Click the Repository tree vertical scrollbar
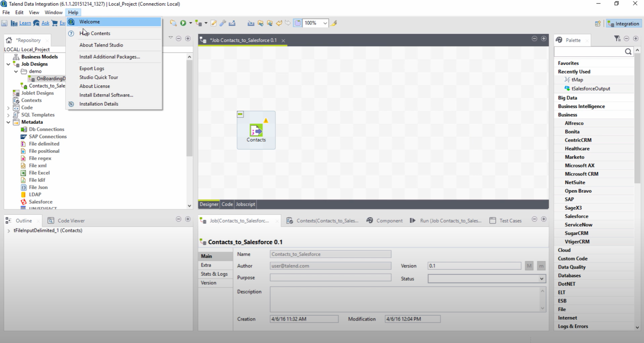The image size is (644, 343). (189, 108)
